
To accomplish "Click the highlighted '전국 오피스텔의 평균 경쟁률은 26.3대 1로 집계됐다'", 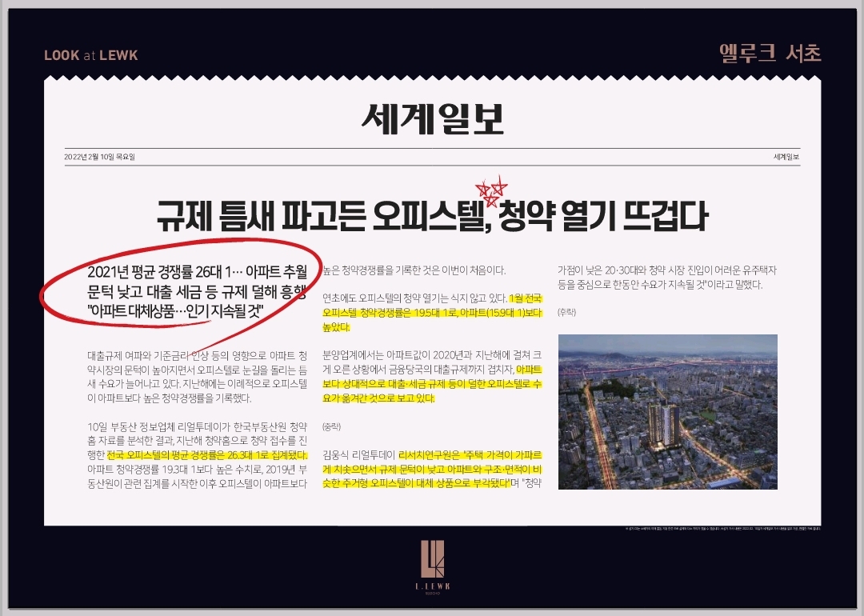I will (207, 455).
